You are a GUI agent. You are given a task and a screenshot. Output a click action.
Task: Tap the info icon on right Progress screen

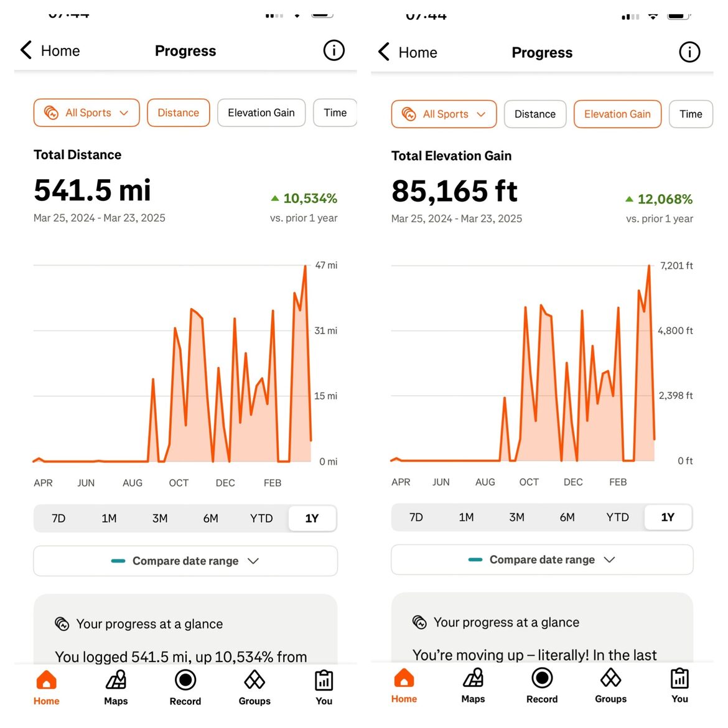689,52
